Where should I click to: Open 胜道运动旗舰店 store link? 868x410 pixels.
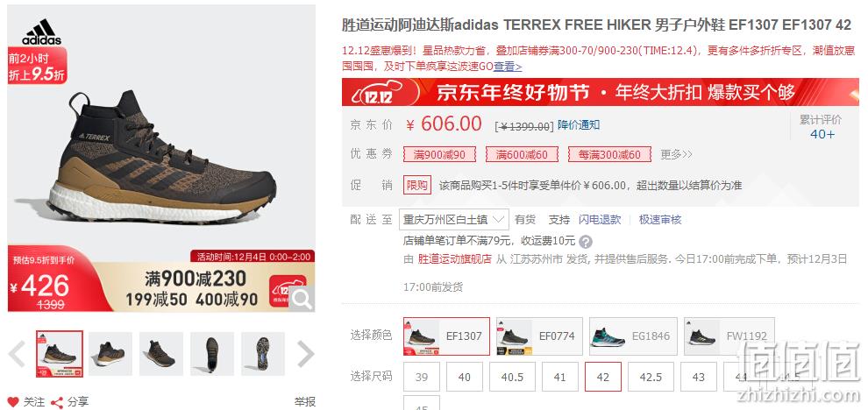coord(454,259)
